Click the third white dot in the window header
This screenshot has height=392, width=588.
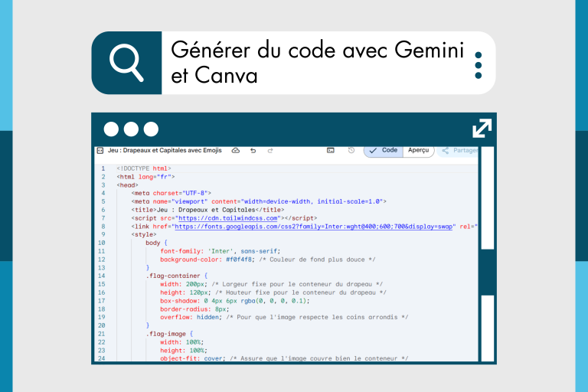click(151, 129)
